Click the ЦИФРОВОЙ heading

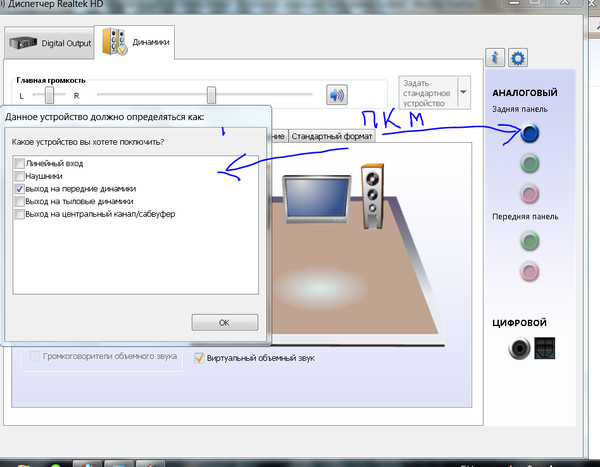pyautogui.click(x=519, y=323)
